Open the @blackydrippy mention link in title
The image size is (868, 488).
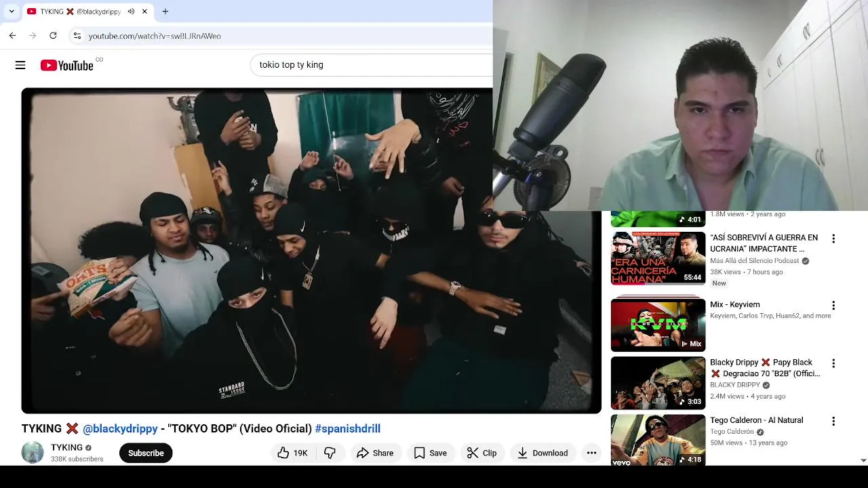point(120,429)
